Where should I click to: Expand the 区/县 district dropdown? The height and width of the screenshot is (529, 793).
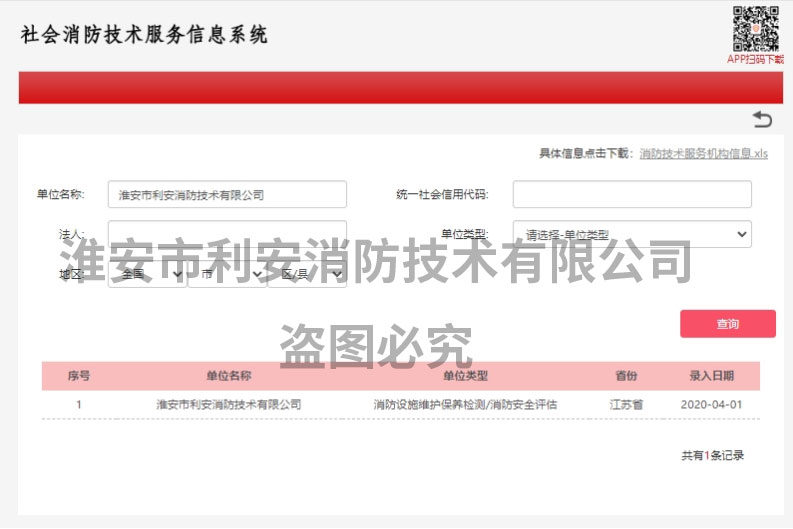tap(307, 274)
